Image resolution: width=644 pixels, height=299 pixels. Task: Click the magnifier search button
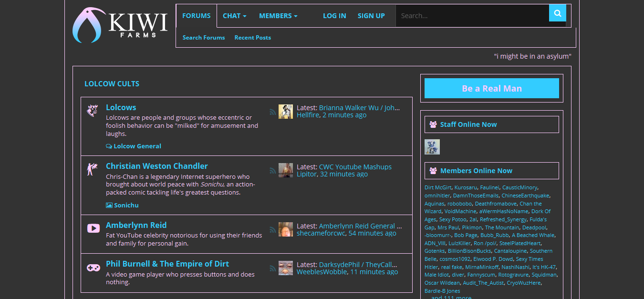click(x=557, y=13)
